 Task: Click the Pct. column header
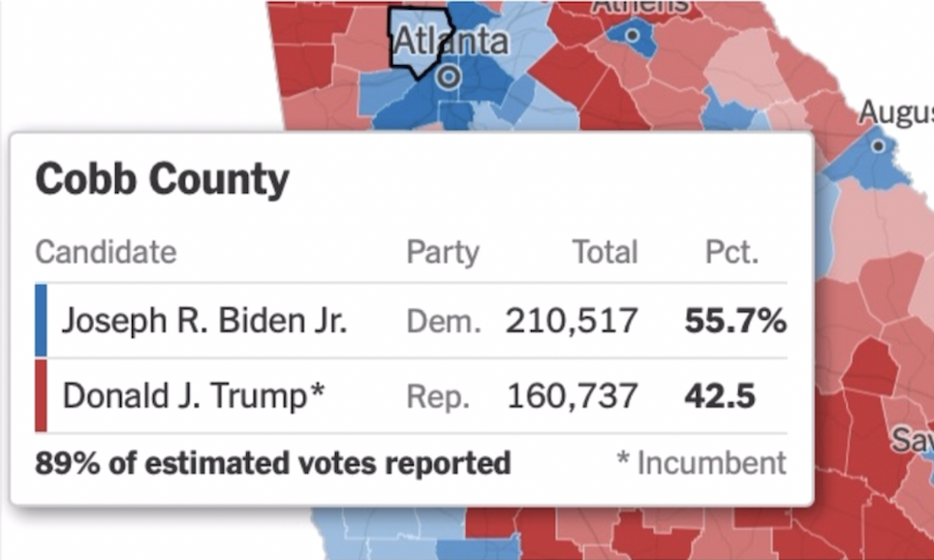pos(732,253)
